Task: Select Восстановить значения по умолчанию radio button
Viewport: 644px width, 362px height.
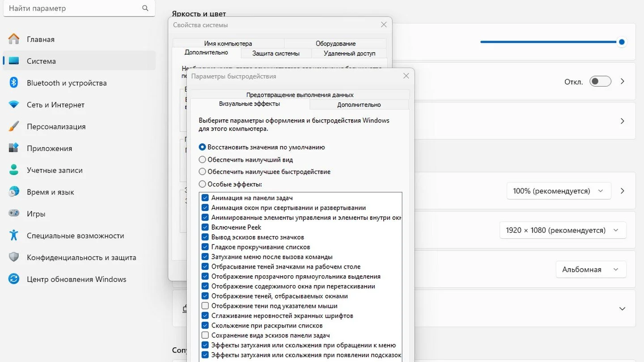Action: tap(202, 147)
